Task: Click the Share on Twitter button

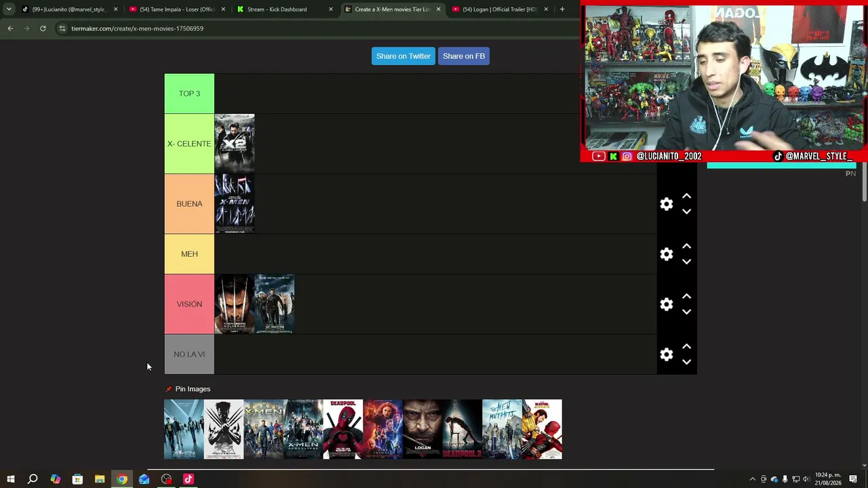Action: pos(403,56)
